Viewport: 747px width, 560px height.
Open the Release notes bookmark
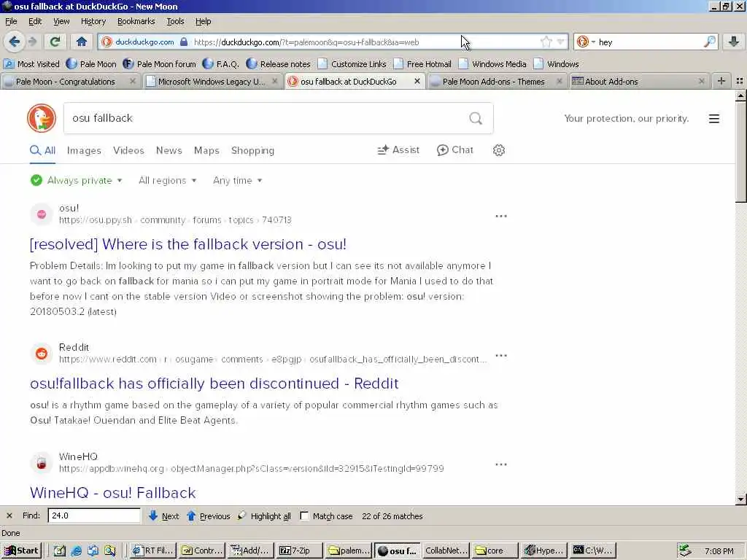[x=279, y=64]
